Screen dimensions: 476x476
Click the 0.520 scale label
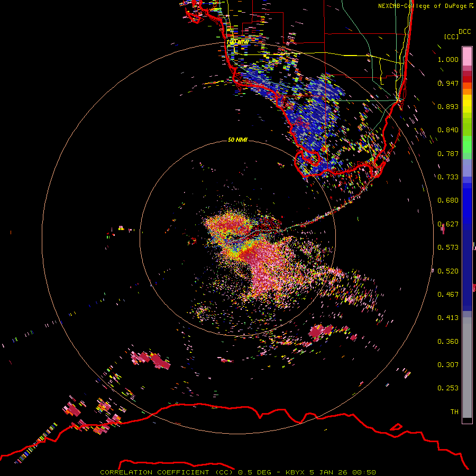pos(448,271)
